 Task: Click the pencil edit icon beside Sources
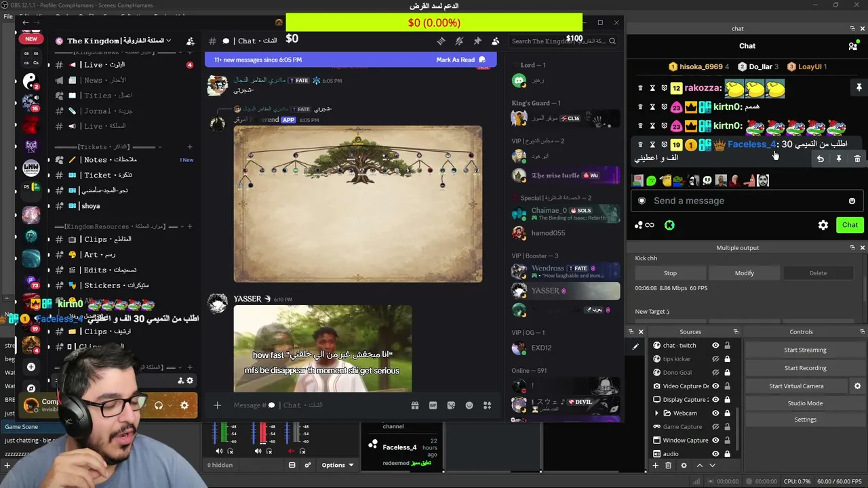(x=635, y=346)
